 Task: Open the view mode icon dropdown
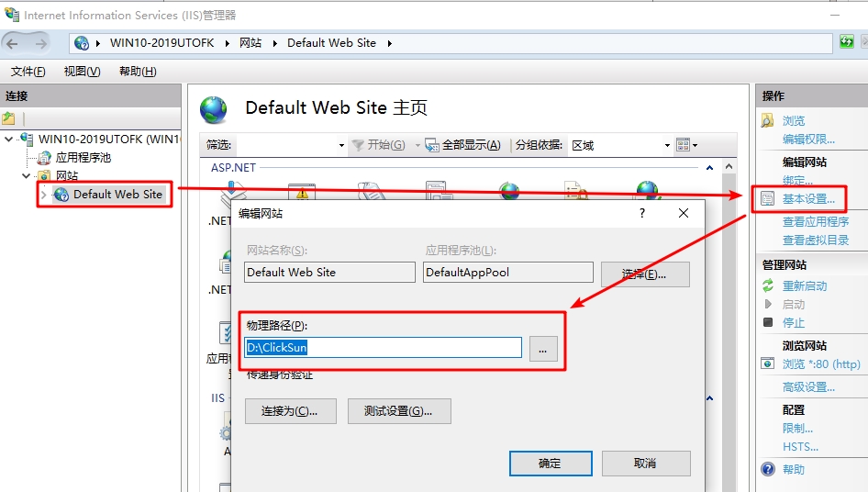pyautogui.click(x=687, y=145)
